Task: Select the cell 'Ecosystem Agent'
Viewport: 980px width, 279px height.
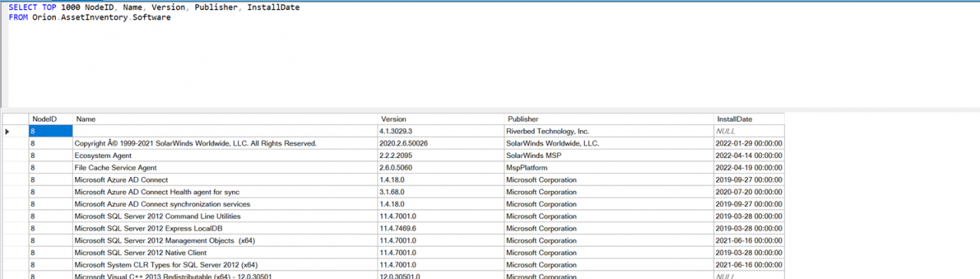Action: 225,156
